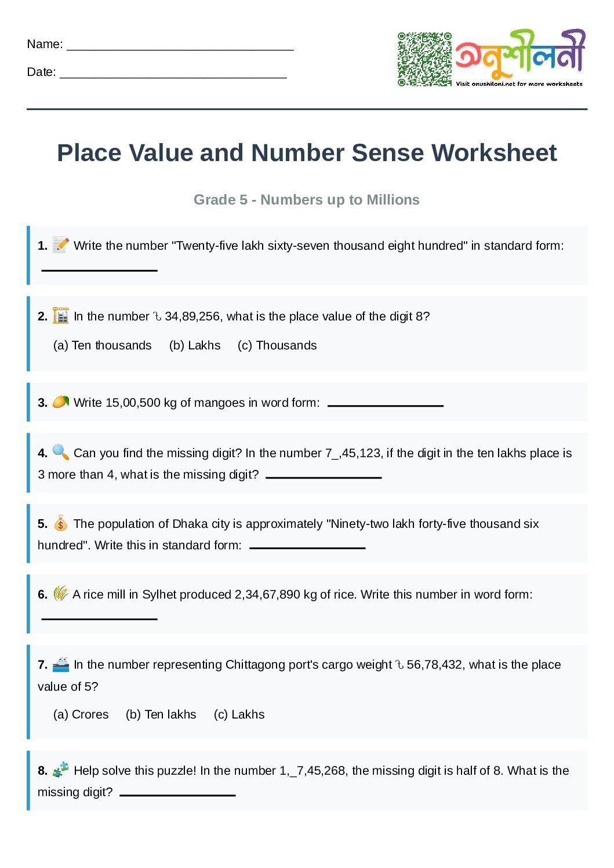Click the puzzle piece icon in question 8

click(60, 770)
